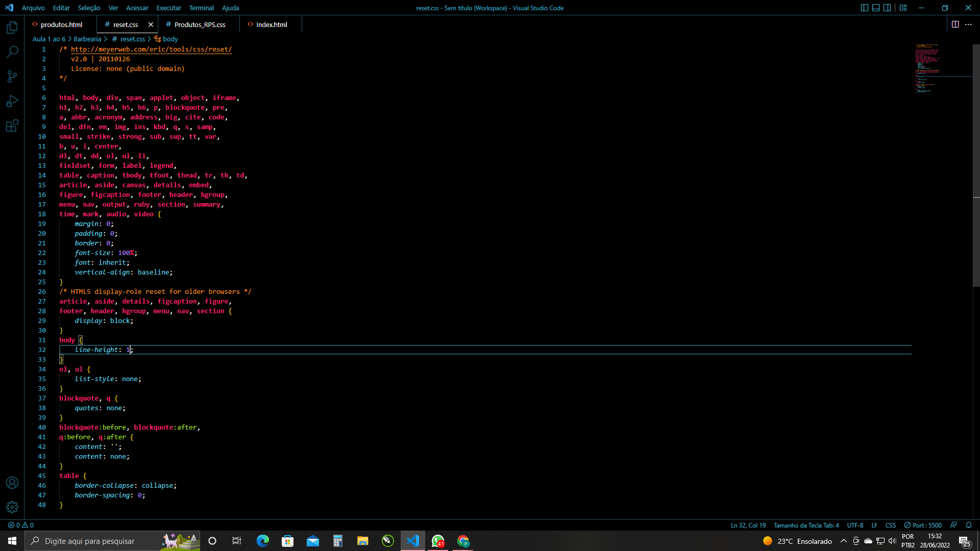The height and width of the screenshot is (551, 980).
Task: Click the 'list-style: none;' line
Action: click(x=108, y=379)
